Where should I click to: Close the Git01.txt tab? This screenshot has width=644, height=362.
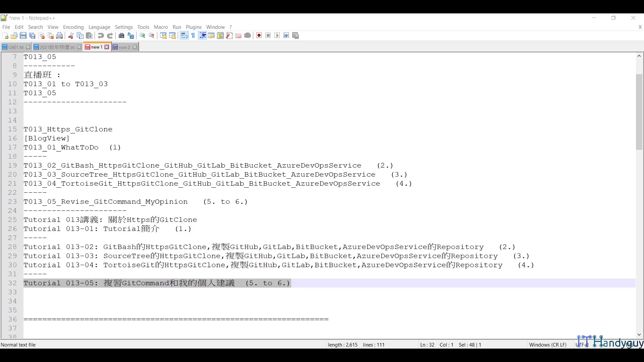point(28,47)
